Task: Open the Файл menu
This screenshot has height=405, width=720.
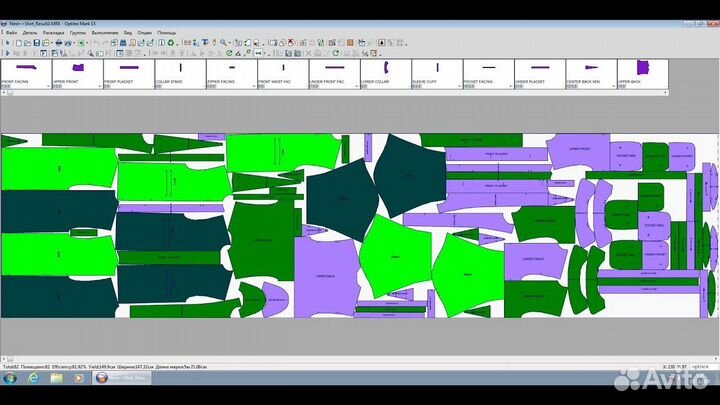Action: 11,32
